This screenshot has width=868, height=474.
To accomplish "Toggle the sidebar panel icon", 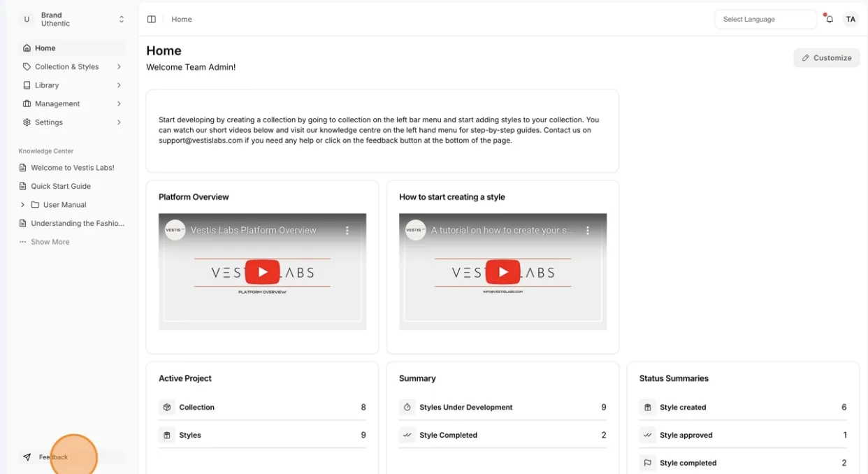I will 152,20.
